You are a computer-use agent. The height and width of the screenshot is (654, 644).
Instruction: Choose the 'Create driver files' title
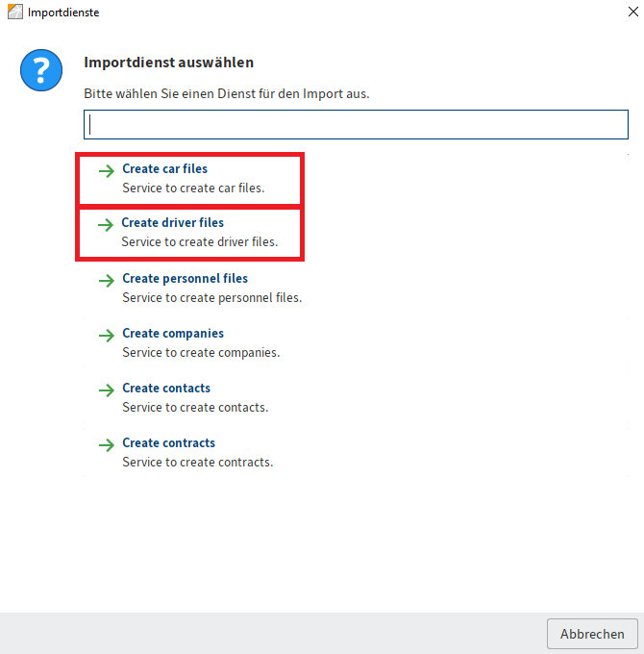tap(172, 223)
